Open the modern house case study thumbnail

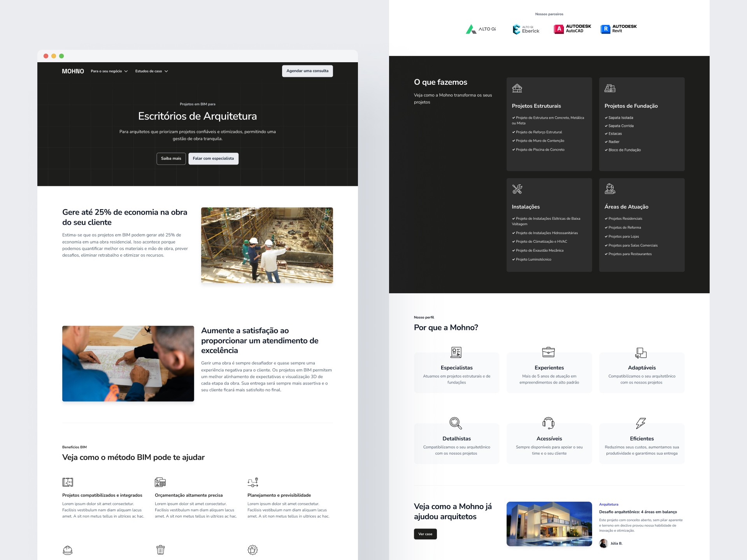(x=549, y=524)
